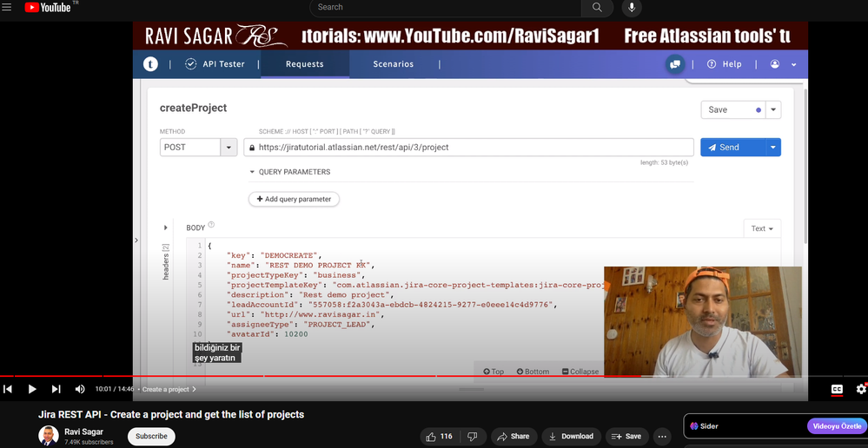
Task: Click the YouTube search magnifier button
Action: pos(597,7)
